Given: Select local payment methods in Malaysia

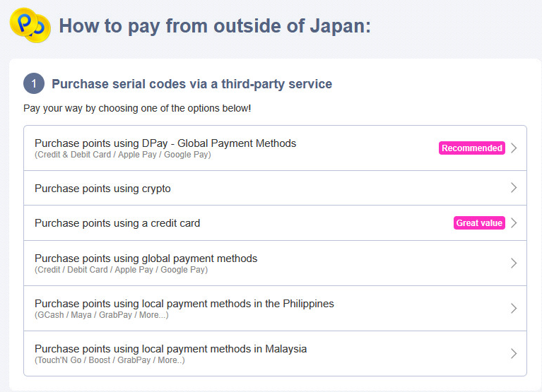Looking at the screenshot, I should 170,349.
